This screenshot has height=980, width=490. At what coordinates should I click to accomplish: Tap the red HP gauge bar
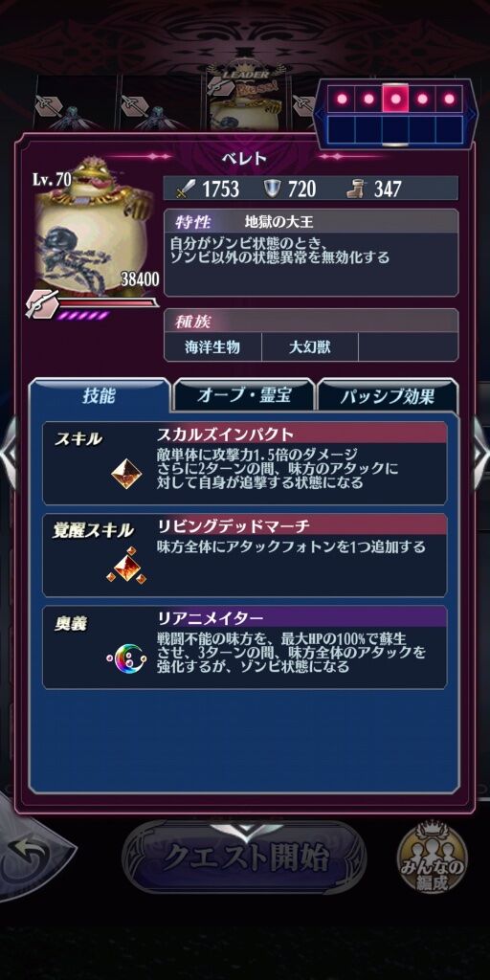pyautogui.click(x=107, y=302)
